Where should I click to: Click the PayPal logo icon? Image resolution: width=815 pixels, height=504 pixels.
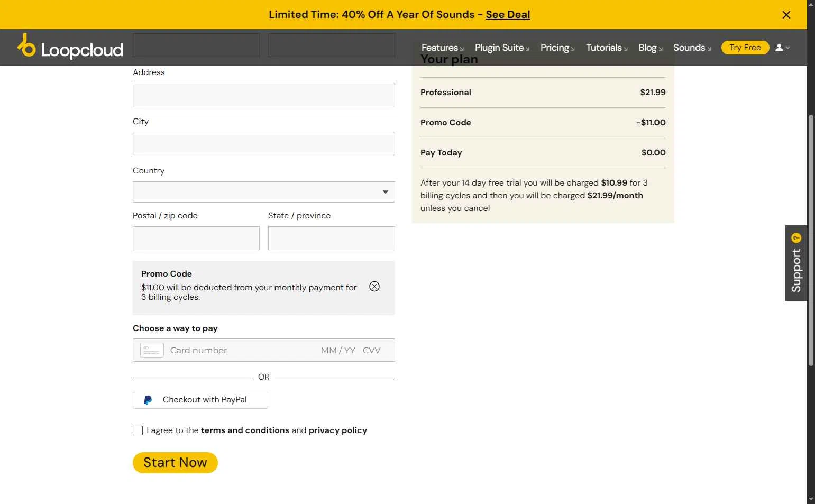[x=148, y=400]
